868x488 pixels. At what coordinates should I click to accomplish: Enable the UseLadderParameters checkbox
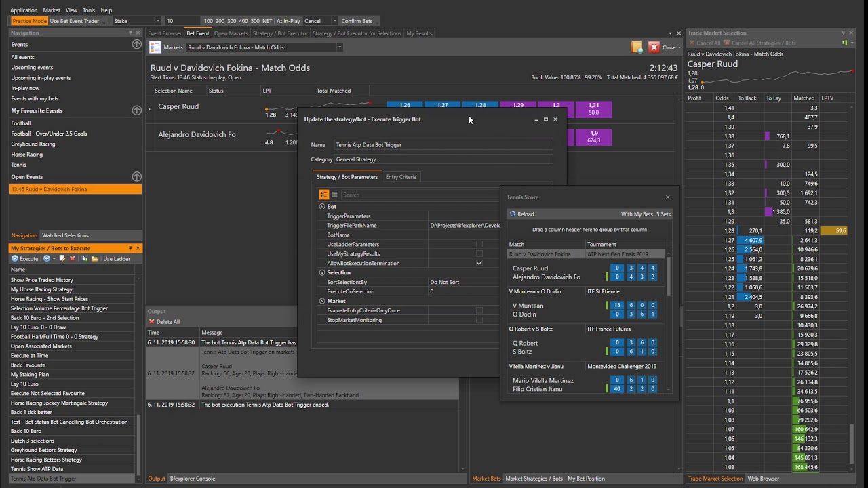(479, 244)
